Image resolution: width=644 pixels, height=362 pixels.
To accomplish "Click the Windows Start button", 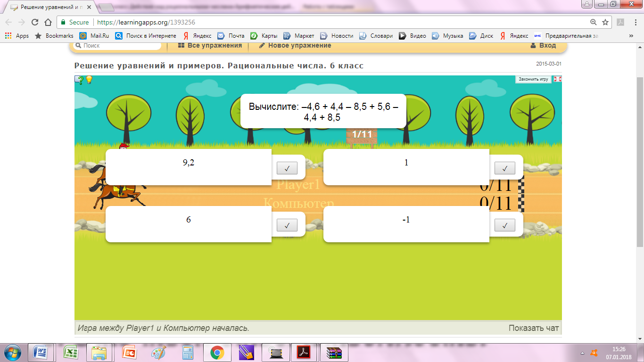I will pyautogui.click(x=12, y=352).
